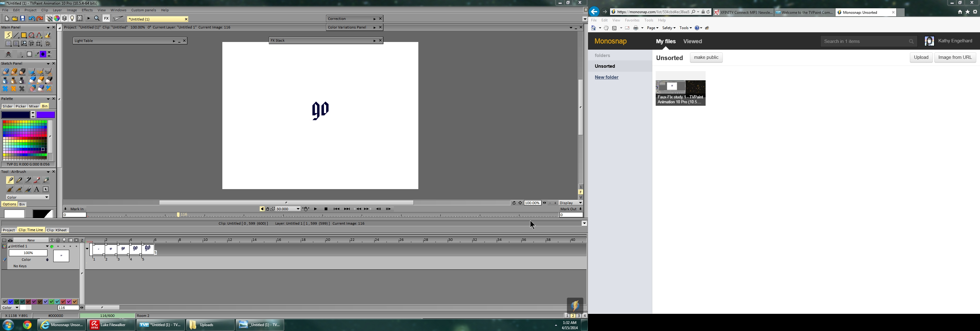Screen dimensions: 980x331
Task: Select the spline curve tool
Action: [40, 35]
